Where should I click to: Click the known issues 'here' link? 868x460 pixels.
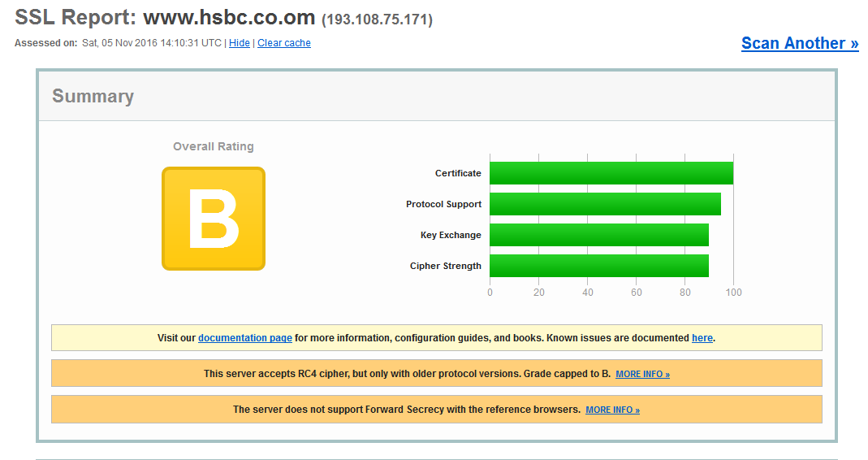(x=702, y=337)
